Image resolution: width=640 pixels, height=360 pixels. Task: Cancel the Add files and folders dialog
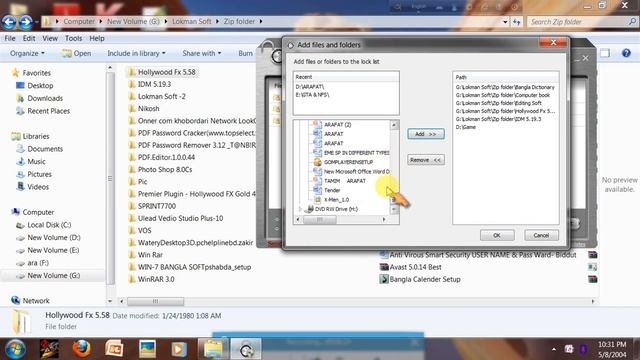(x=541, y=236)
